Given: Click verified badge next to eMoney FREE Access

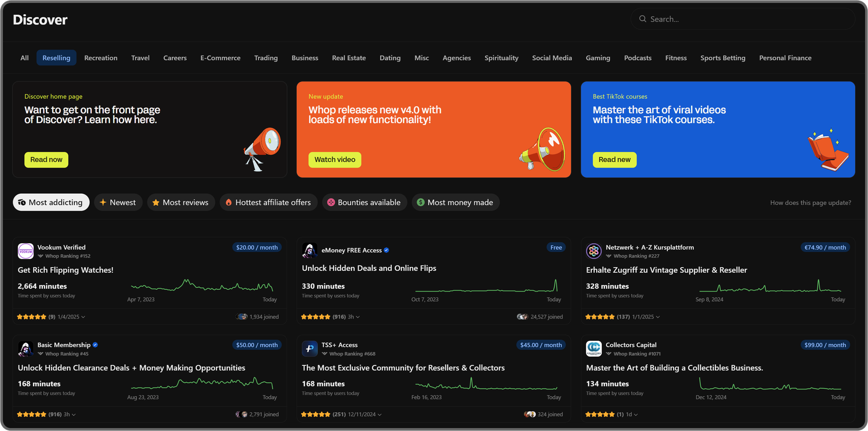Looking at the screenshot, I should point(386,250).
